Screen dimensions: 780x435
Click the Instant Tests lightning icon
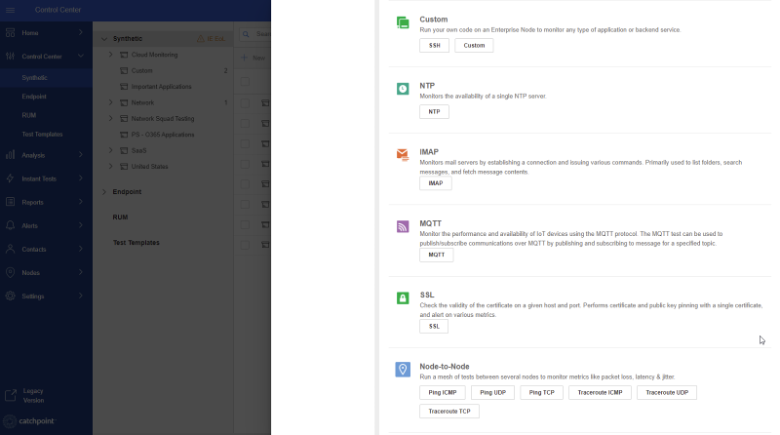[10, 178]
